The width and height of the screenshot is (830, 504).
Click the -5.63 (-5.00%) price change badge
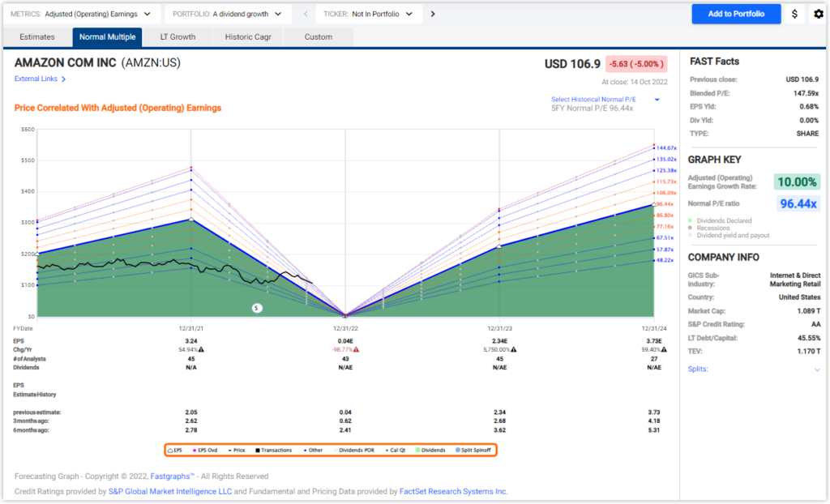(x=635, y=64)
